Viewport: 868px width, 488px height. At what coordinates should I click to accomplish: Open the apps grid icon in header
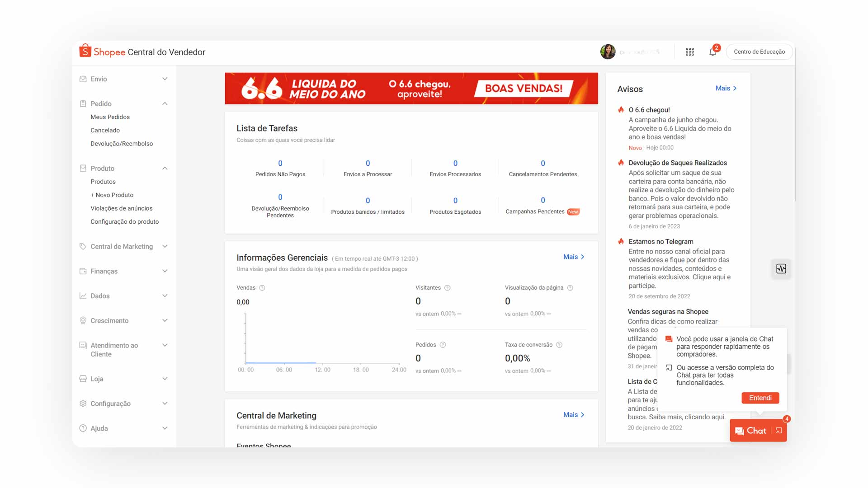pyautogui.click(x=689, y=52)
